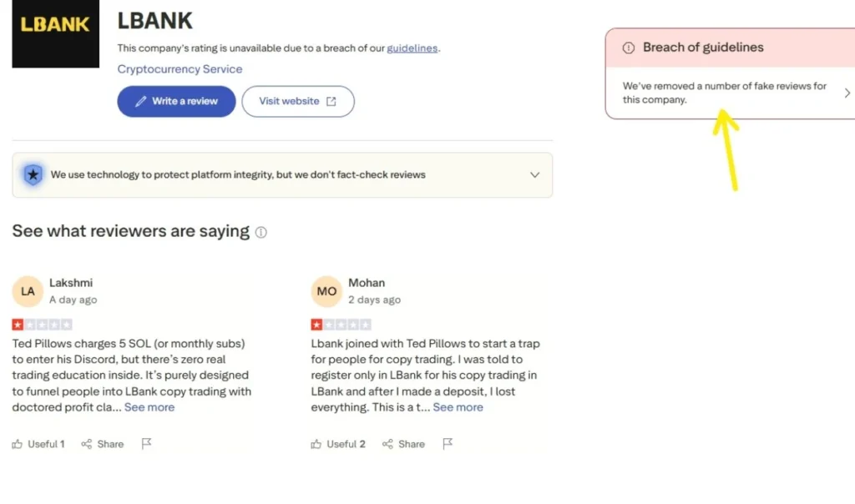Image resolution: width=855 pixels, height=504 pixels.
Task: Flag Lakshmi's review
Action: [146, 444]
